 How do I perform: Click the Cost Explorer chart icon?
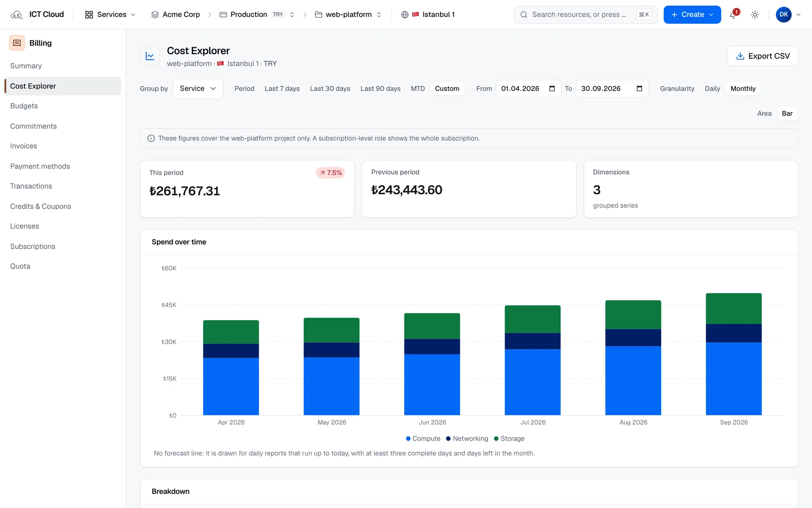point(150,56)
